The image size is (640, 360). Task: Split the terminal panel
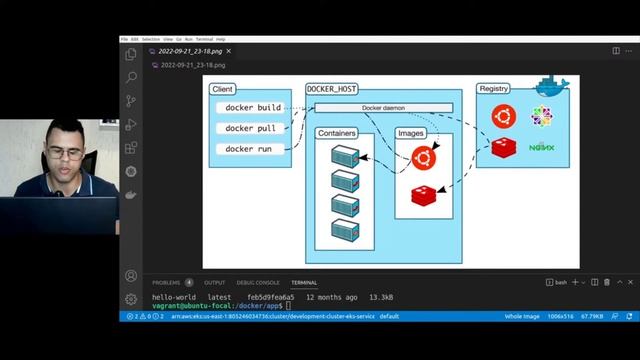click(x=594, y=282)
